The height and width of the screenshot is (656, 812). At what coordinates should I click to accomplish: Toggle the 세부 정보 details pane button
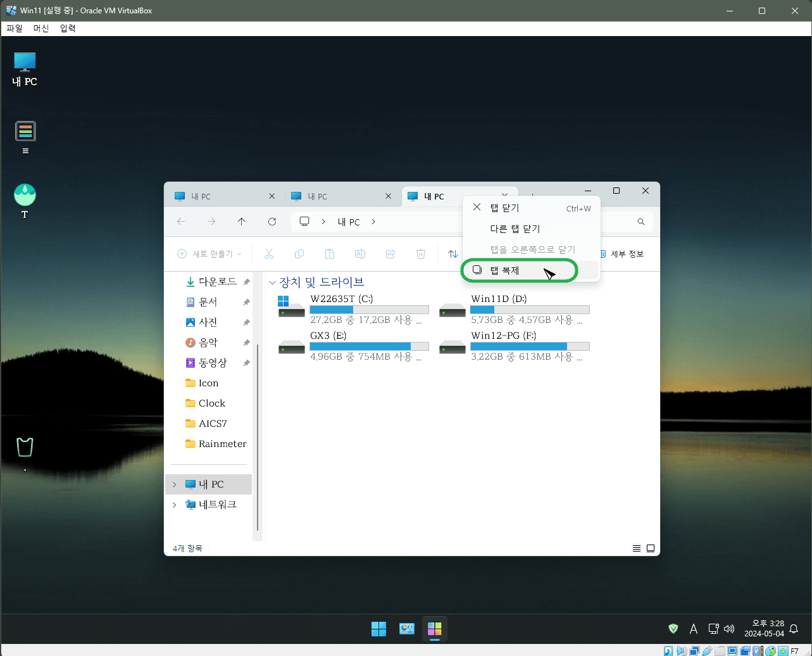pos(621,254)
